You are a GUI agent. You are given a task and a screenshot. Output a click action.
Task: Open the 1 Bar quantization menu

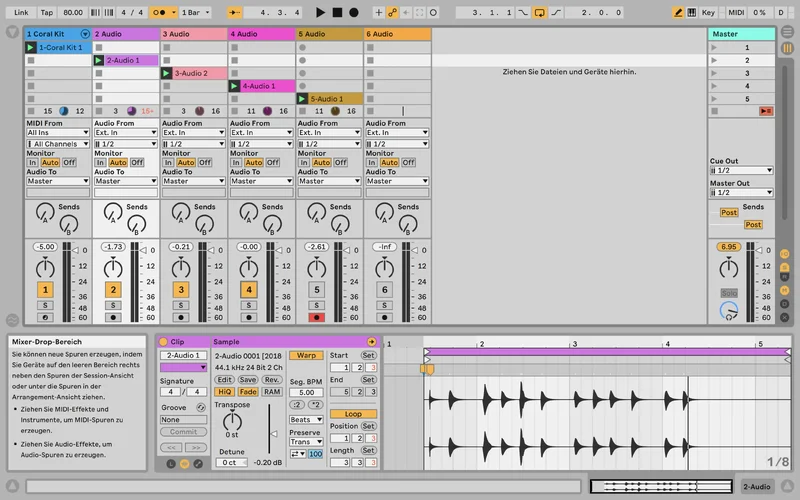tap(195, 13)
